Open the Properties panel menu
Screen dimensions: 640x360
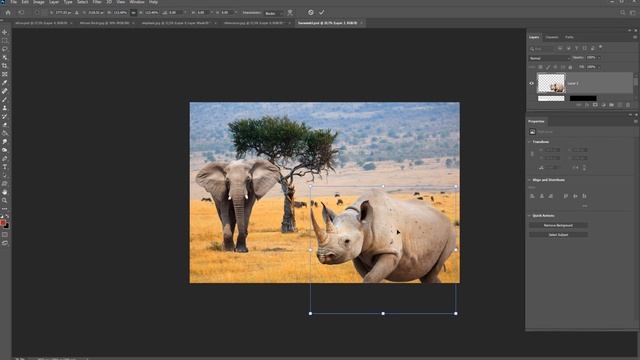point(635,121)
